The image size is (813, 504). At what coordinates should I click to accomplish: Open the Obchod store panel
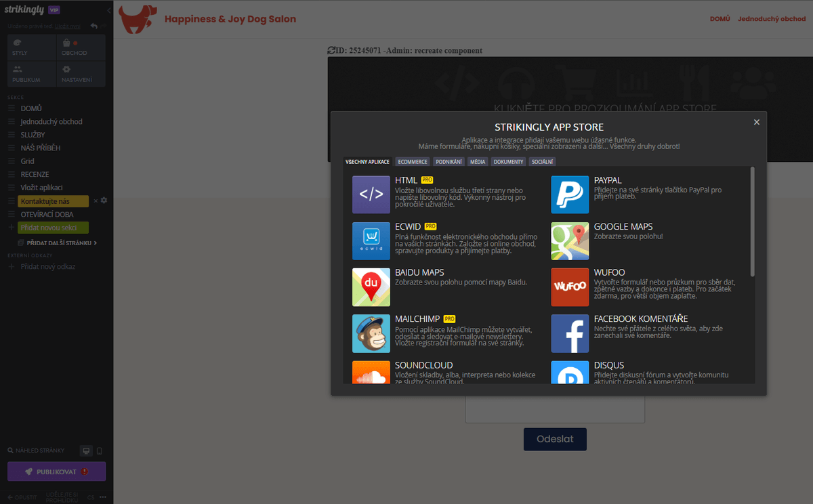(x=81, y=47)
